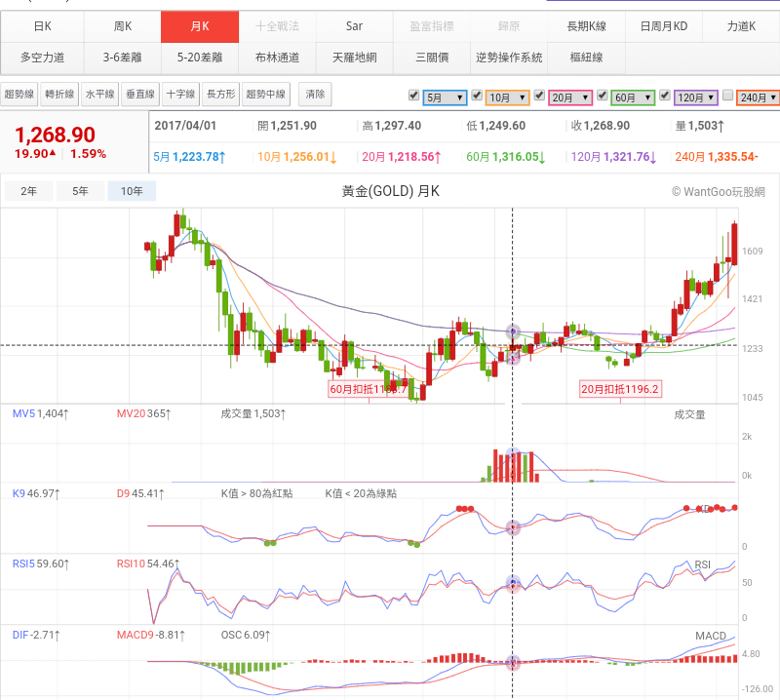
Task: Choose the 水平線 horizontal line tool
Action: [x=99, y=95]
